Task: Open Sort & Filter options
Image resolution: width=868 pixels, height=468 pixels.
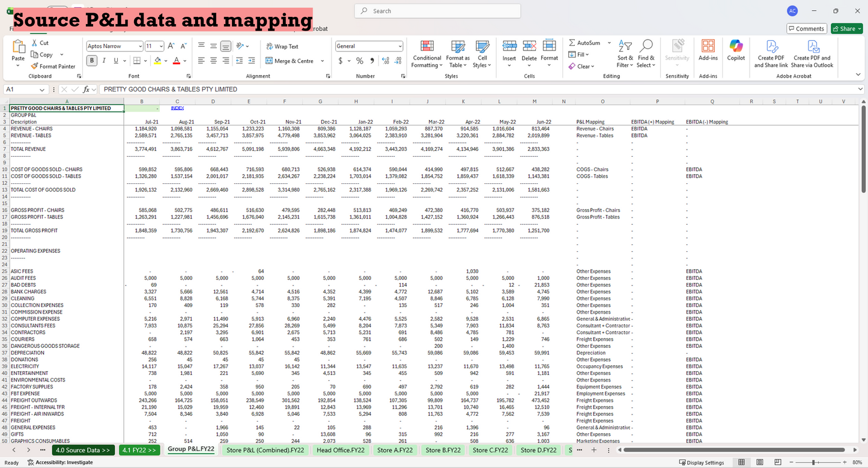Action: 625,54
